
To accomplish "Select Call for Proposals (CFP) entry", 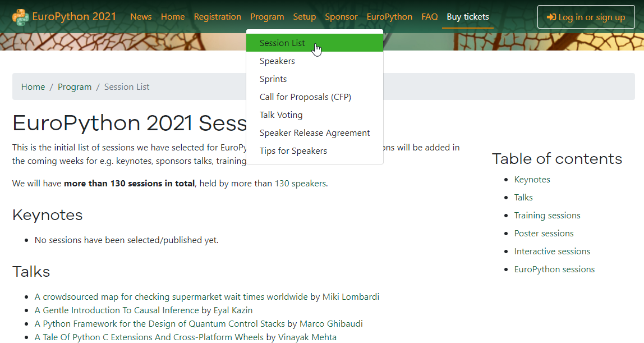I will [305, 97].
